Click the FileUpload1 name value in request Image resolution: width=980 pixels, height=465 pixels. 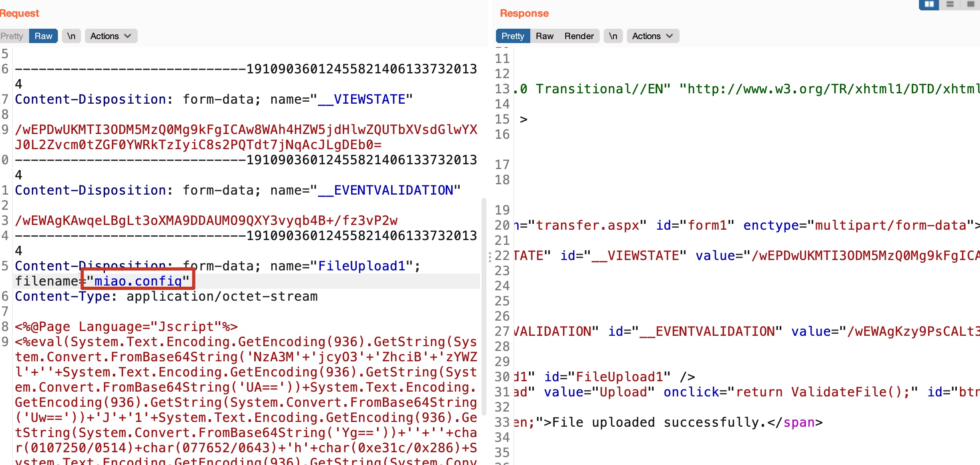click(x=362, y=266)
